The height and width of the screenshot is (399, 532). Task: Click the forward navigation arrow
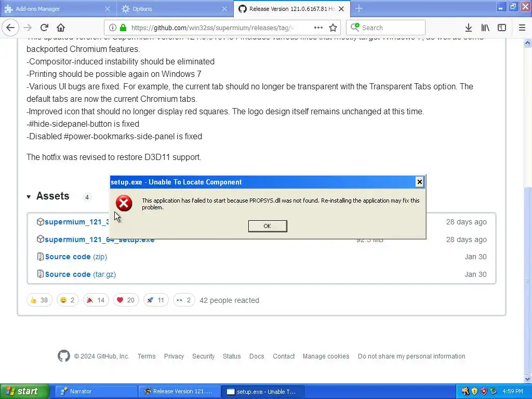click(28, 28)
